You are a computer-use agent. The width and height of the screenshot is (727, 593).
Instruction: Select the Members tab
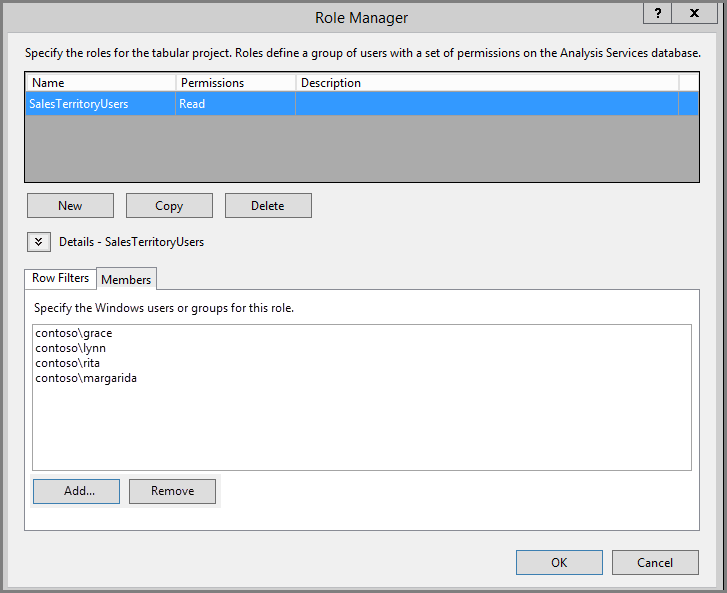click(x=126, y=279)
